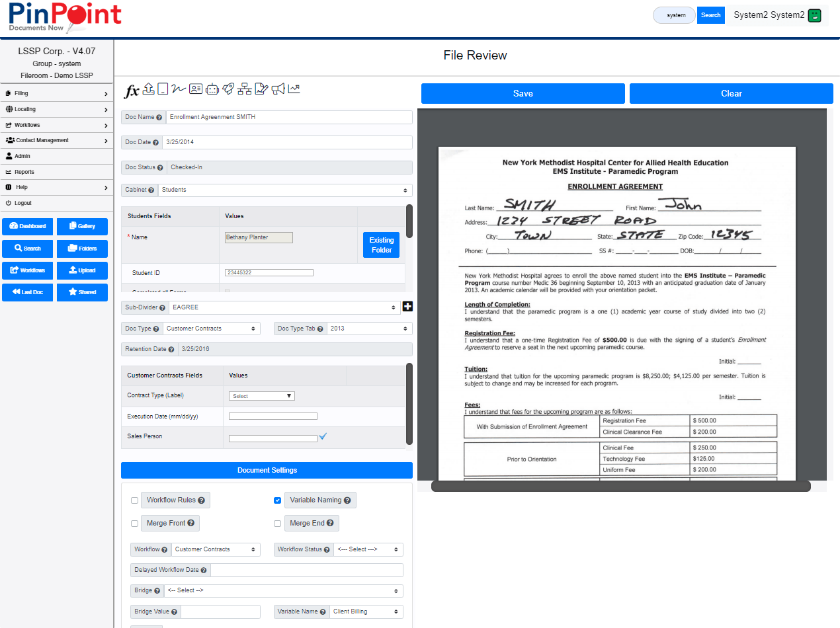840x628 pixels.
Task: Expand the Contact Management sidebar section
Action: coord(56,140)
